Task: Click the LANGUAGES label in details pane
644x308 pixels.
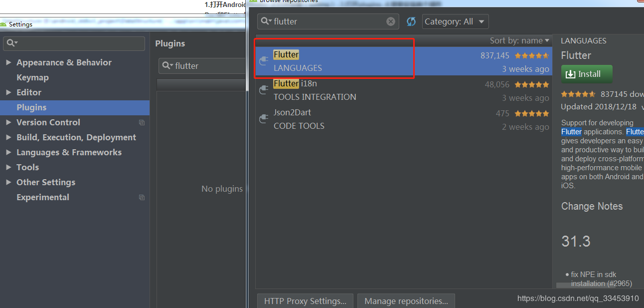Action: [584, 41]
